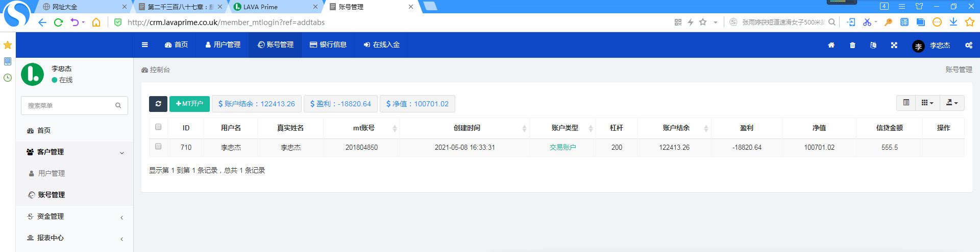
Task: Open the 交易账户 link in the table
Action: click(x=562, y=147)
